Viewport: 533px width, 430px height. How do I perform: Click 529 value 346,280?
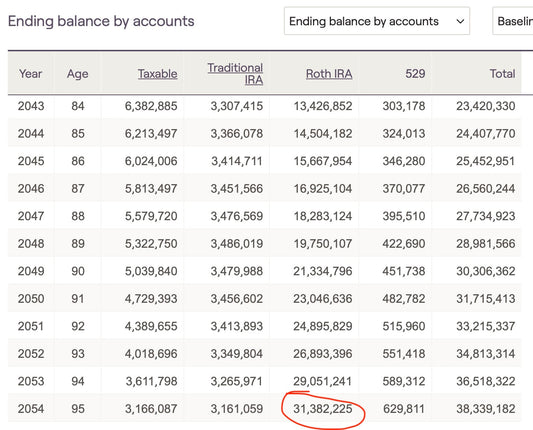pyautogui.click(x=404, y=161)
